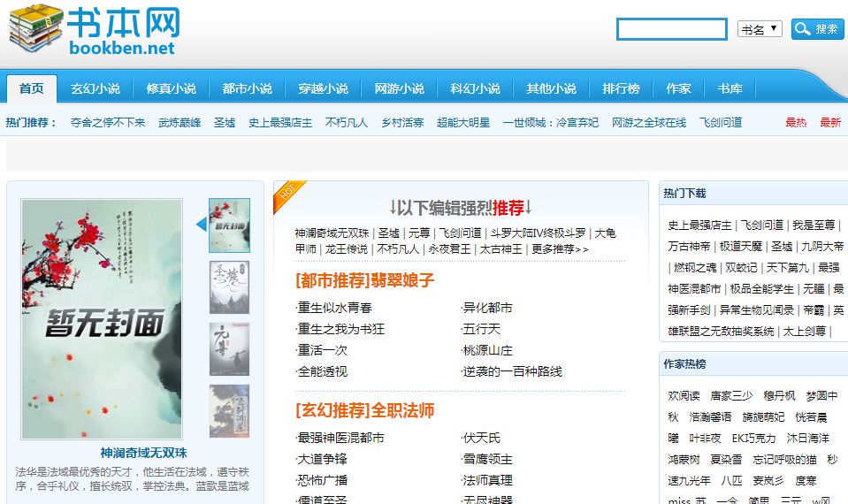
Task: Click hot recommendation 夺舍之停不下来
Action: [x=108, y=123]
